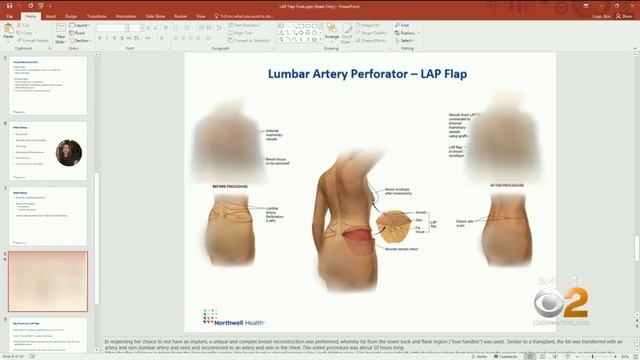Open the Shape Outline dropdown

click(x=371, y=33)
